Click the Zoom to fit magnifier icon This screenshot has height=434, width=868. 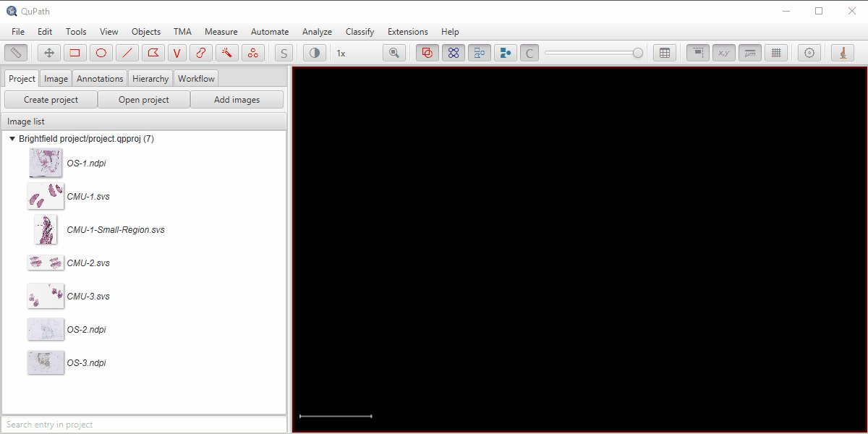click(394, 53)
